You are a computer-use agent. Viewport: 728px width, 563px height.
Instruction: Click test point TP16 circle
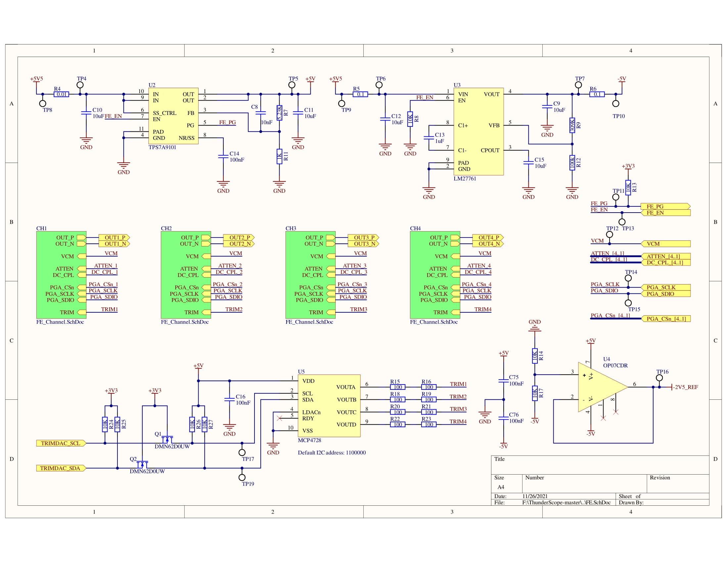(659, 378)
